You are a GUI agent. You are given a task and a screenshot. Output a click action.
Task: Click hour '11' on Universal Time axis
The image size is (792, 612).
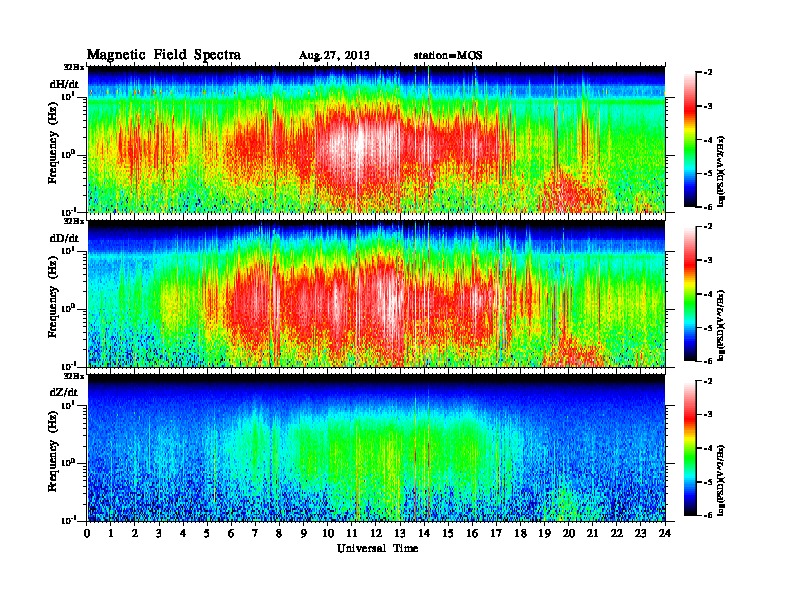point(352,533)
